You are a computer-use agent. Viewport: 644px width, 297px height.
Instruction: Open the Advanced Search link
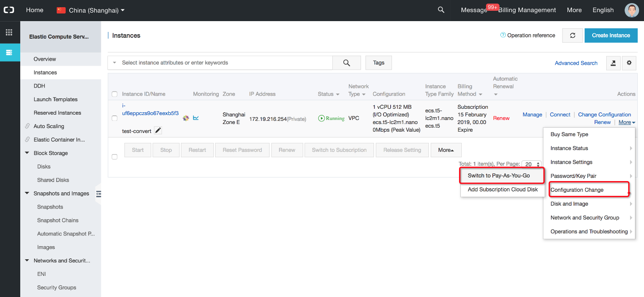[576, 63]
